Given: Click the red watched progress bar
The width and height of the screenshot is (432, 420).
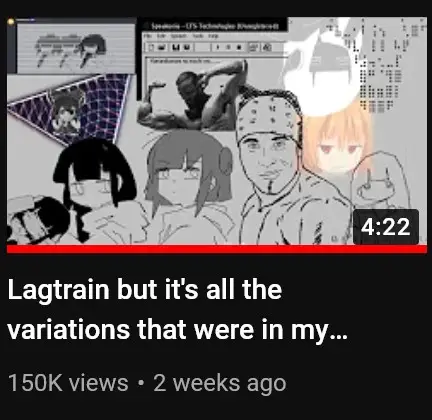Looking at the screenshot, I should [217, 249].
